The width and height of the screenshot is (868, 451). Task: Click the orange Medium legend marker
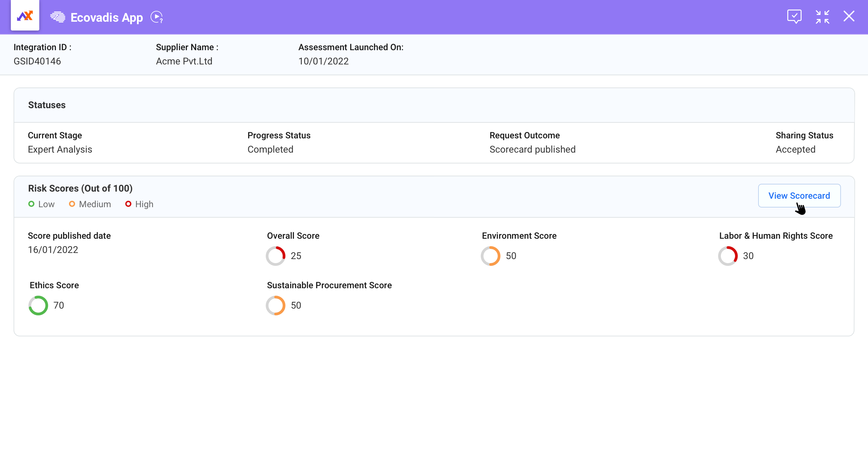point(72,204)
